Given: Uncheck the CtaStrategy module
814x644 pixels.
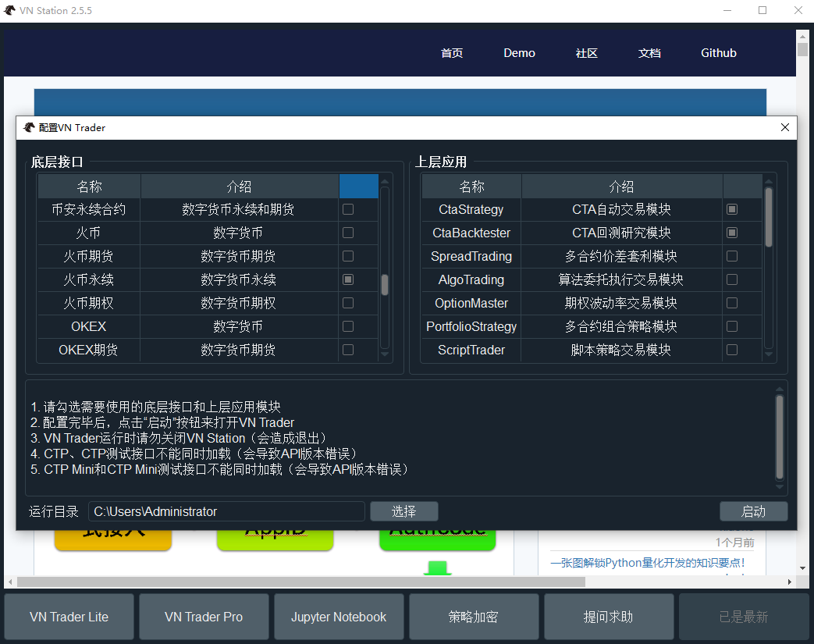Looking at the screenshot, I should tap(731, 209).
